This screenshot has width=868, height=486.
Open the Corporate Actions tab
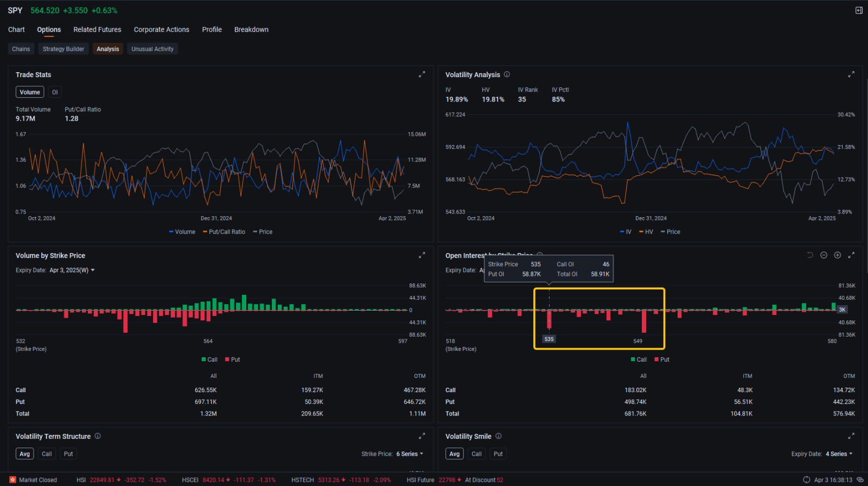[162, 29]
